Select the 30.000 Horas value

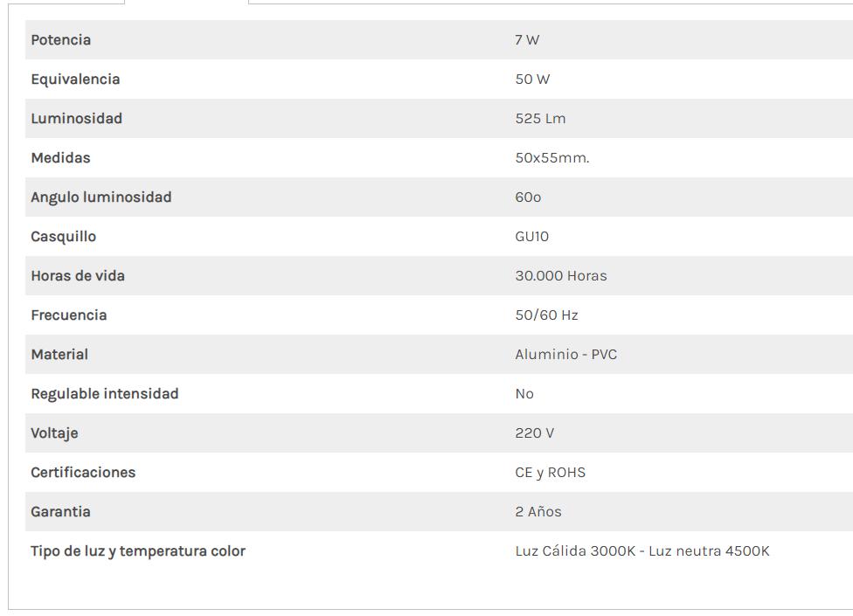coord(560,276)
